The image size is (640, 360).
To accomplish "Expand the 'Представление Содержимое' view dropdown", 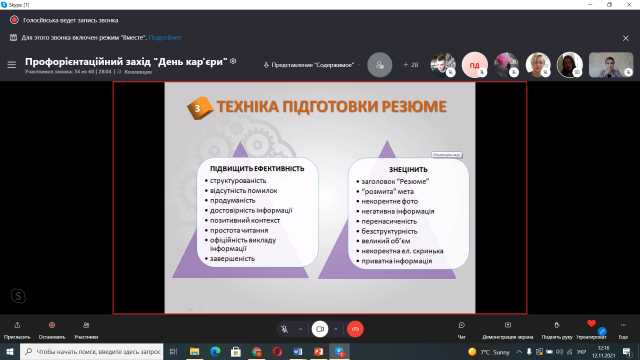I will [x=312, y=65].
